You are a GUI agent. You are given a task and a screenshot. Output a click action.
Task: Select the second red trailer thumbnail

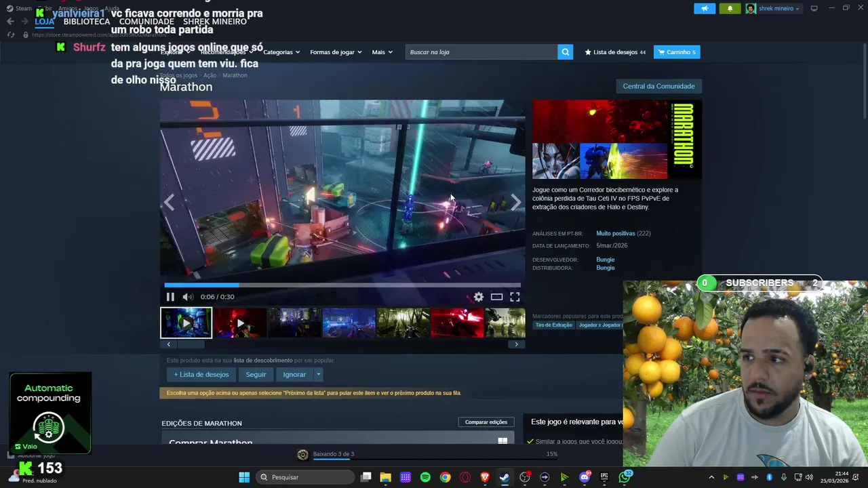(240, 323)
